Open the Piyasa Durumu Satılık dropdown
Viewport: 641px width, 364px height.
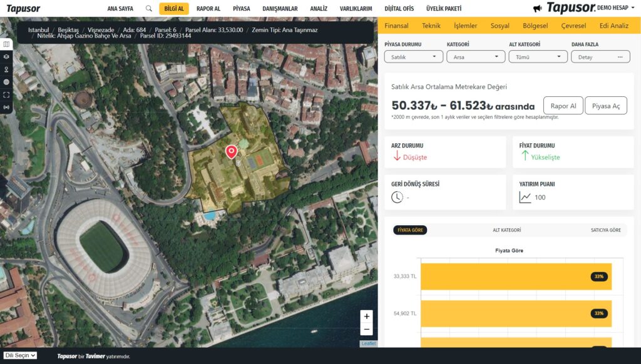414,57
